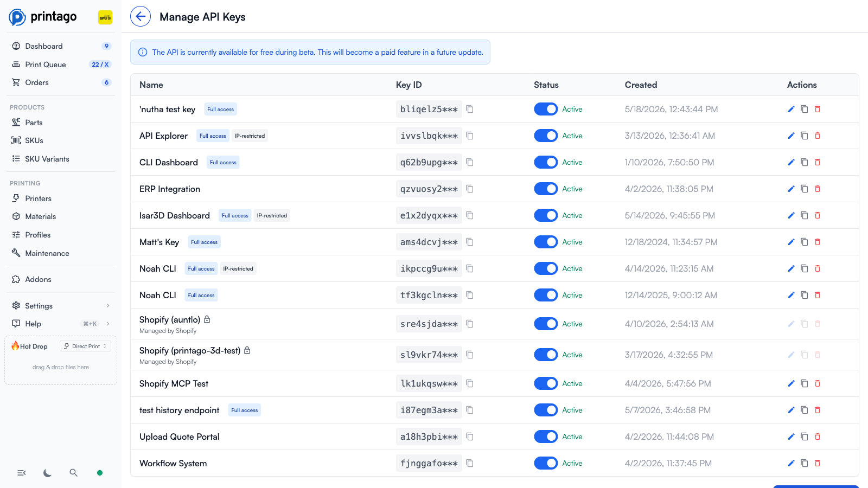This screenshot has width=868, height=488.
Task: Toggle the Upload Quote Portal key
Action: [546, 437]
